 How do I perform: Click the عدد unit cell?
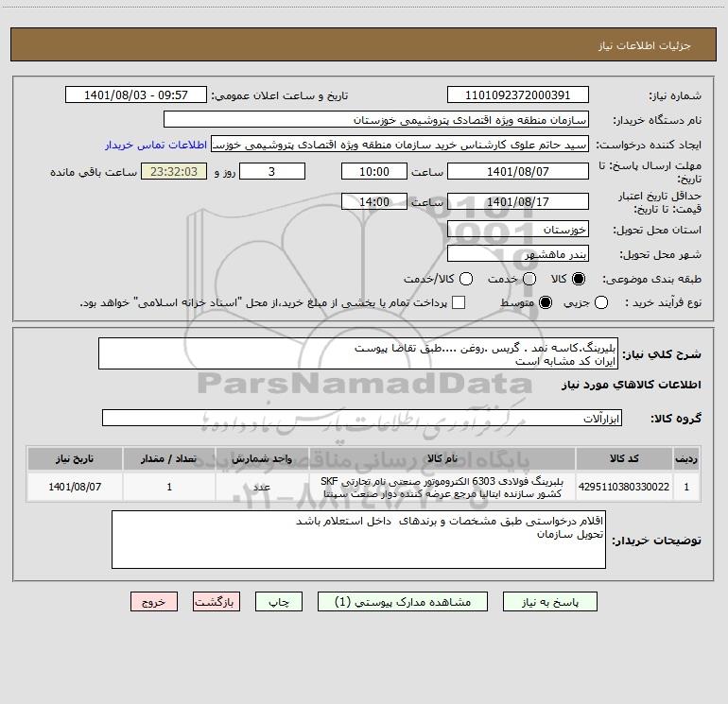(x=262, y=487)
